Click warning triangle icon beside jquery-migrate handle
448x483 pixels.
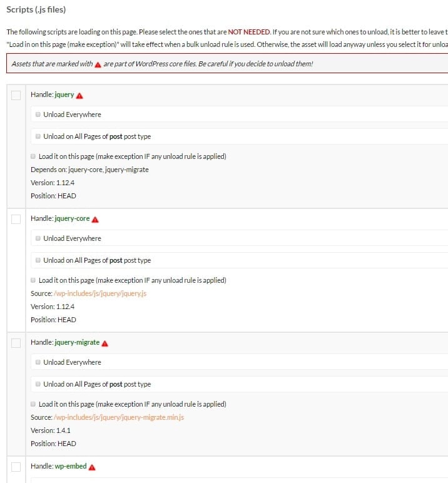(105, 343)
